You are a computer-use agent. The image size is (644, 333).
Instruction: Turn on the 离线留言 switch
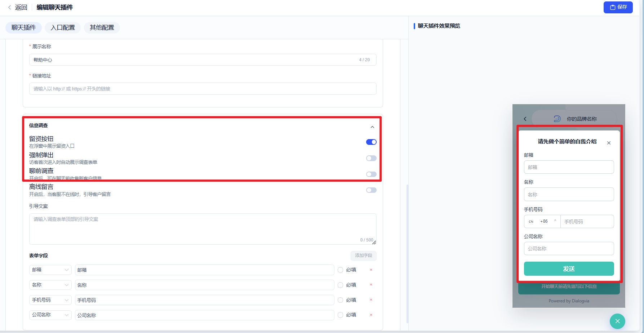pos(371,190)
